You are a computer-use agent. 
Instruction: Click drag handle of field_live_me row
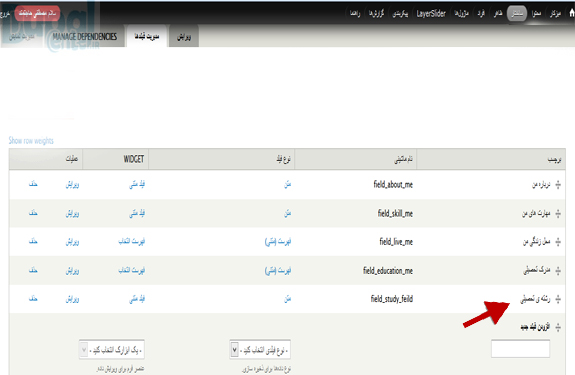[x=558, y=242]
